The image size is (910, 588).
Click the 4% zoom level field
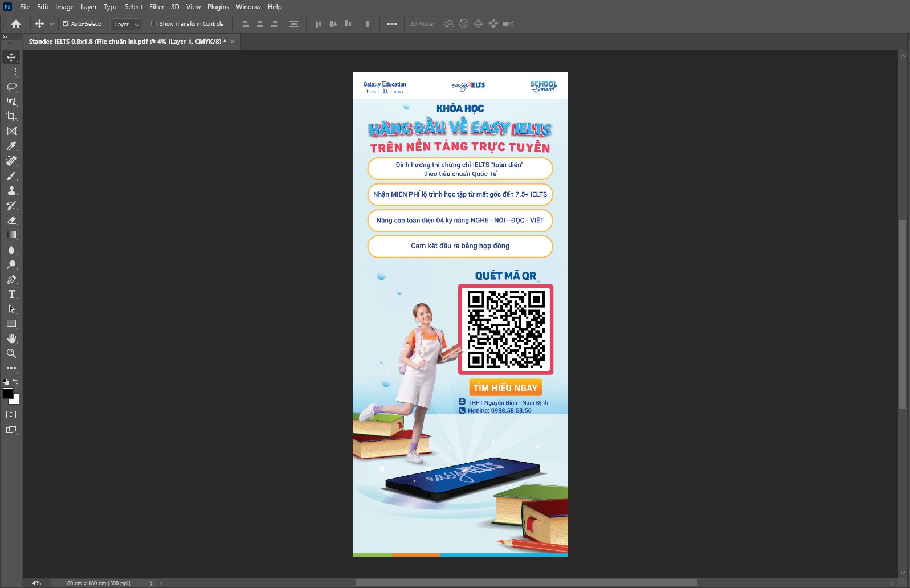point(36,583)
